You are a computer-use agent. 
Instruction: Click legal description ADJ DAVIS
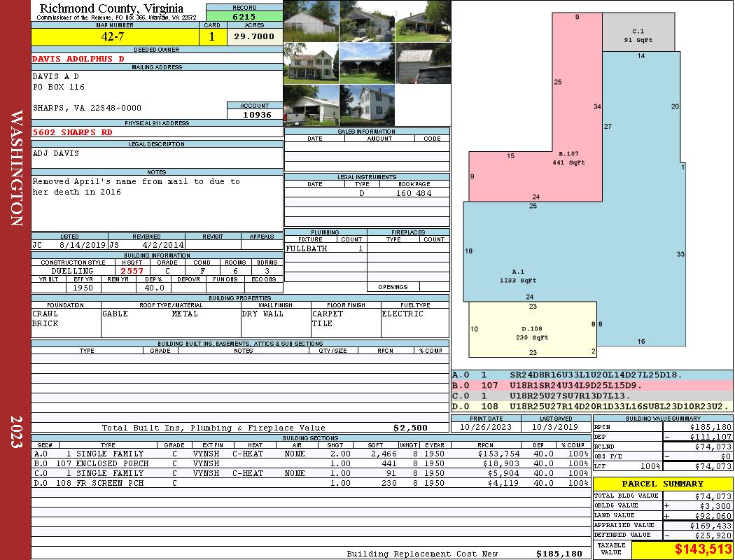56,153
